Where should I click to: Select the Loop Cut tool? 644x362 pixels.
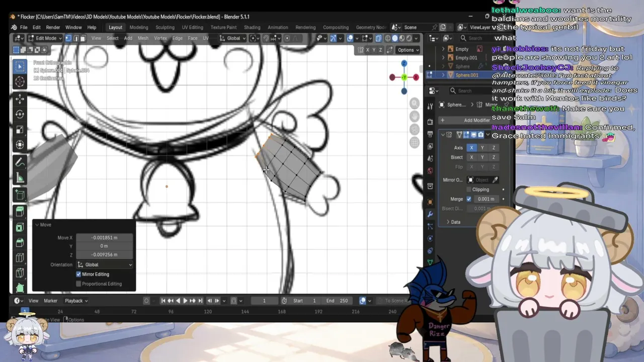tap(20, 258)
